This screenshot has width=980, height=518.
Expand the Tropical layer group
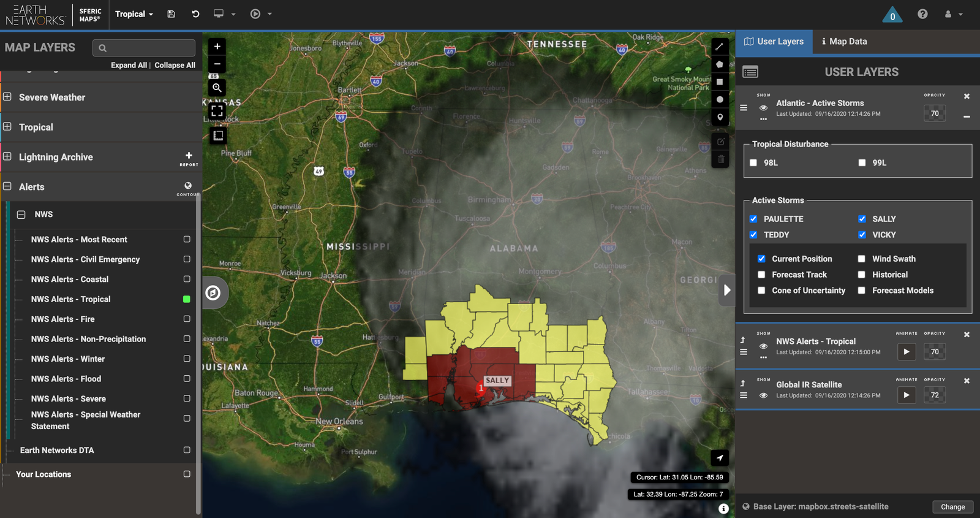(x=7, y=126)
